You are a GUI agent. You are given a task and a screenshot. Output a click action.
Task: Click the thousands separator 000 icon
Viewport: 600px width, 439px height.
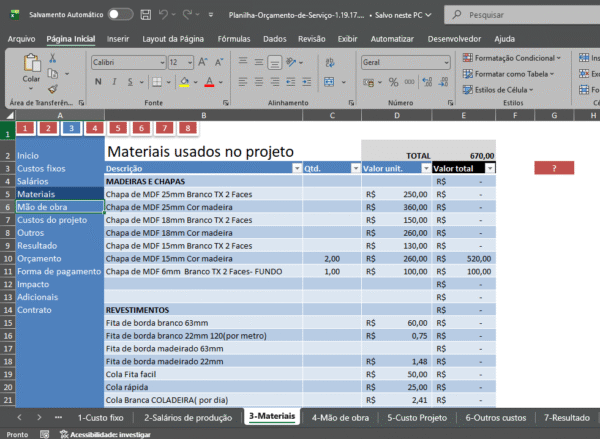click(x=409, y=82)
